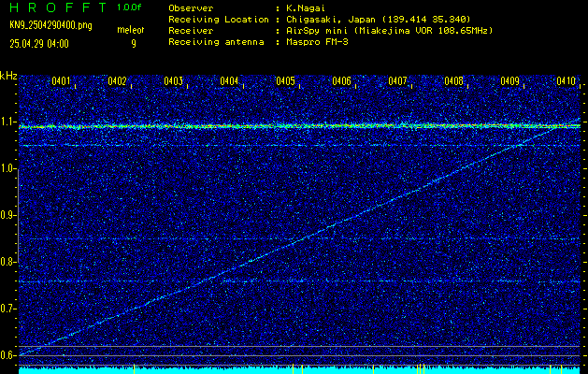
Task: Click the 0401 time marker
Action: point(61,81)
